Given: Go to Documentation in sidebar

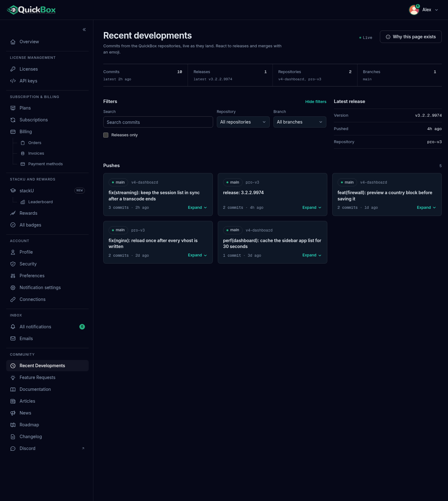Looking at the screenshot, I should (47, 389).
